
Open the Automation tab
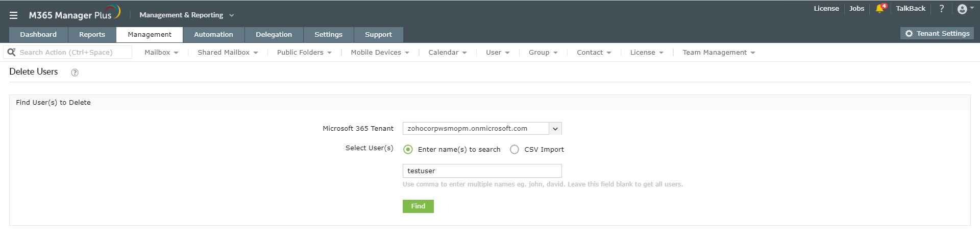(213, 35)
